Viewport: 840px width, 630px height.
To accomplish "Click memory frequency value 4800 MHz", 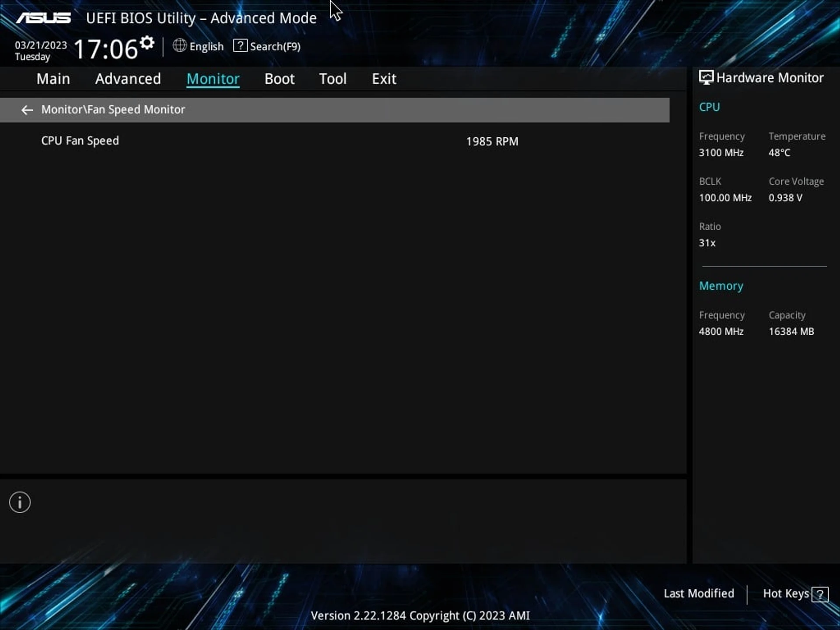I will pos(721,332).
